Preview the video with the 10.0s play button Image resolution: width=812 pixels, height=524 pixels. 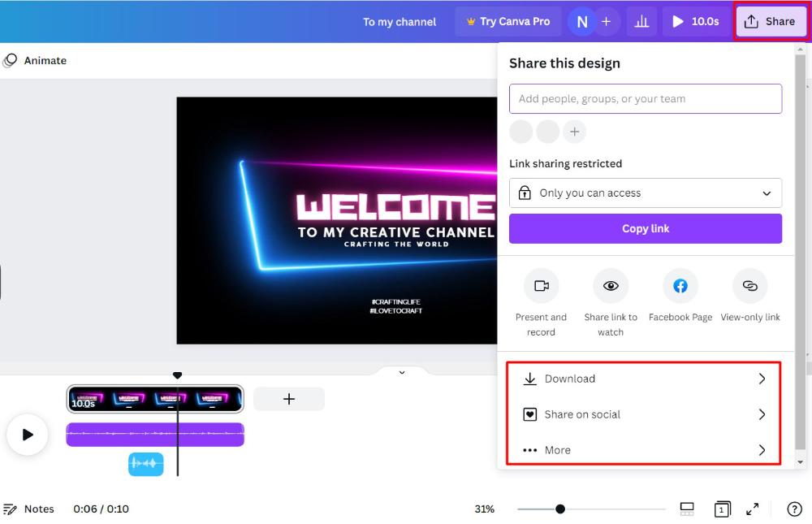694,21
